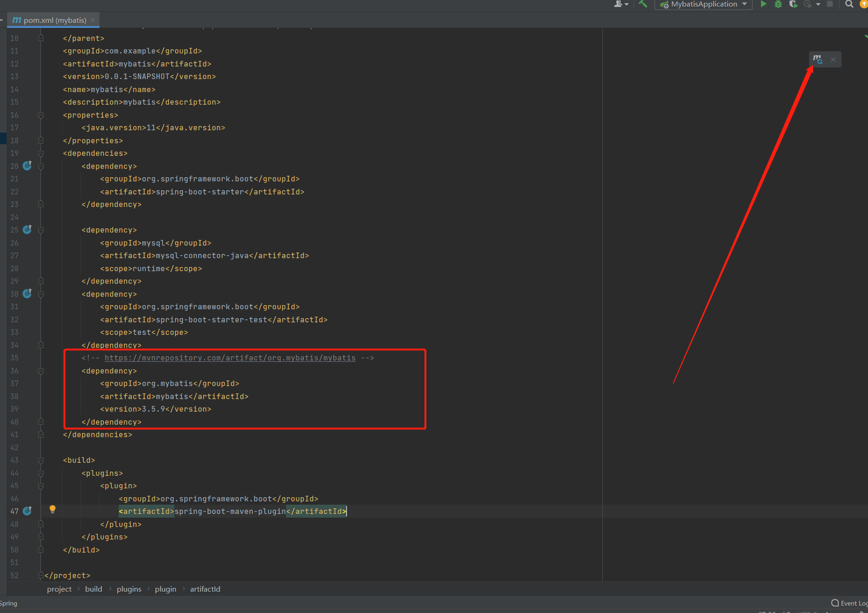Viewport: 868px width, 613px height.
Task: Click the spring-boot-maven-plugin artifactId text
Action: (x=230, y=511)
